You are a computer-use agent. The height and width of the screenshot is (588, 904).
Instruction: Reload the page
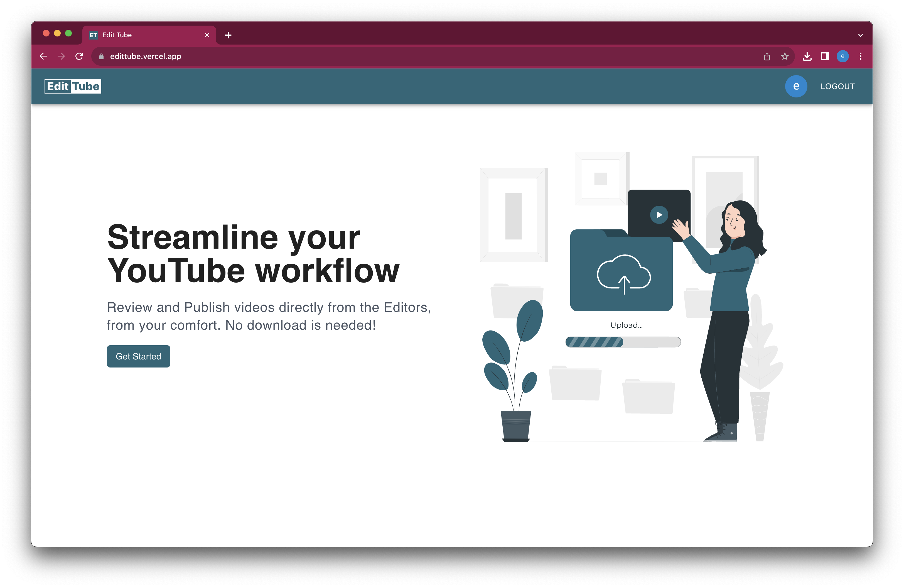[x=79, y=56]
